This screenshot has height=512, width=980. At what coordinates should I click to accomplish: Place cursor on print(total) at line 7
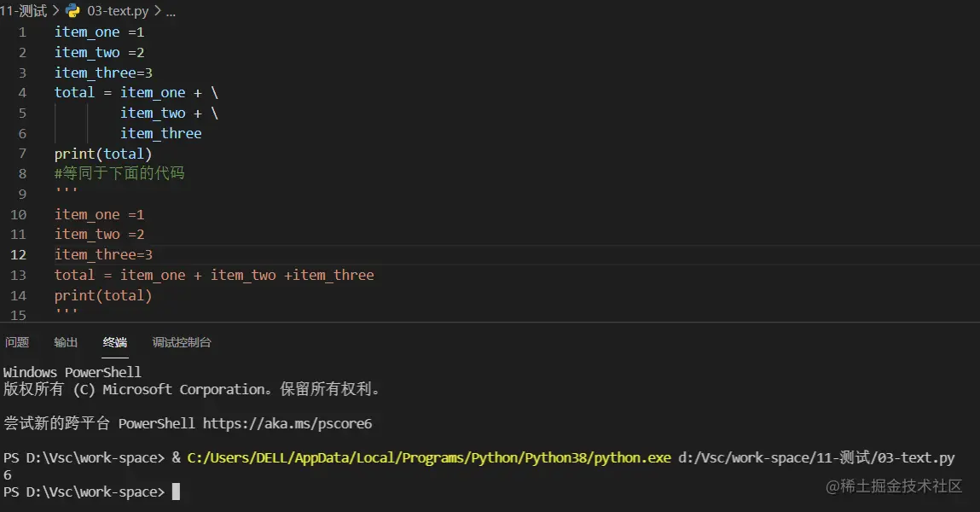click(x=102, y=154)
